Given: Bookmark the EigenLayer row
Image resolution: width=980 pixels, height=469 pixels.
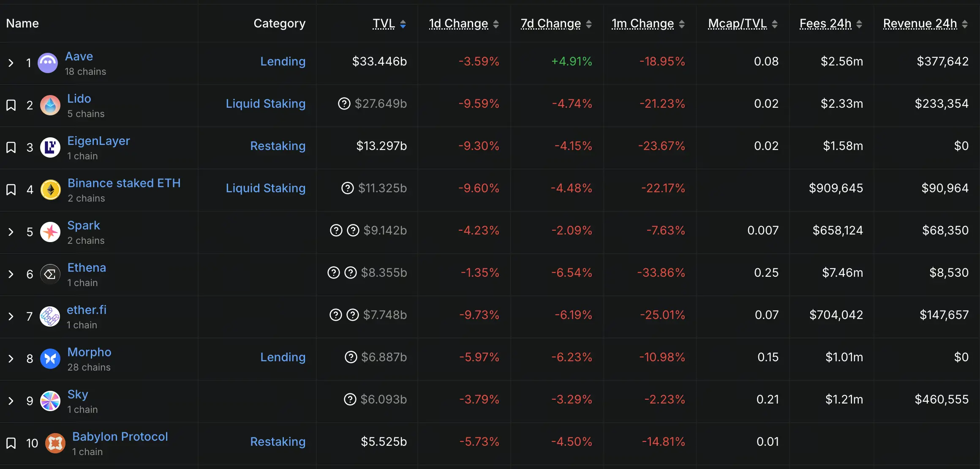Looking at the screenshot, I should (11, 147).
